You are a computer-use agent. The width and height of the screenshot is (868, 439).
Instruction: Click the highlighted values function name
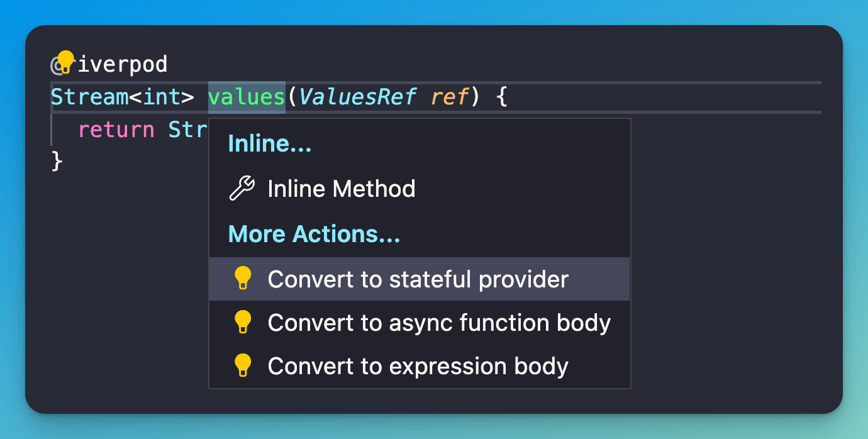pos(247,97)
